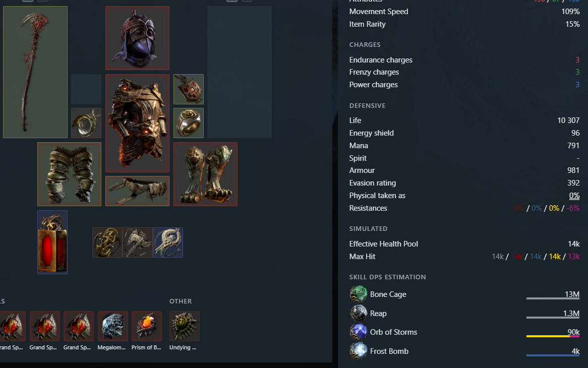Open Orb of Storms skill estimation
Image resolution: width=588 pixels, height=368 pixels.
464,332
